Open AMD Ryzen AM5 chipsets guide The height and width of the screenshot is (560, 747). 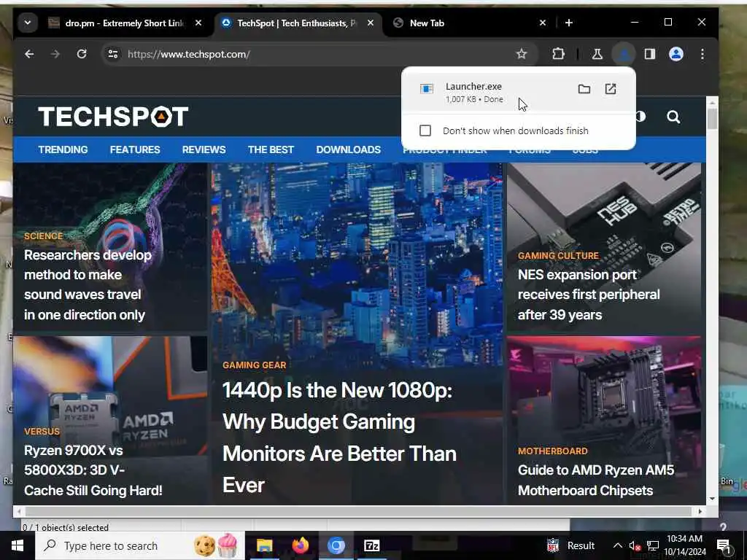point(595,480)
